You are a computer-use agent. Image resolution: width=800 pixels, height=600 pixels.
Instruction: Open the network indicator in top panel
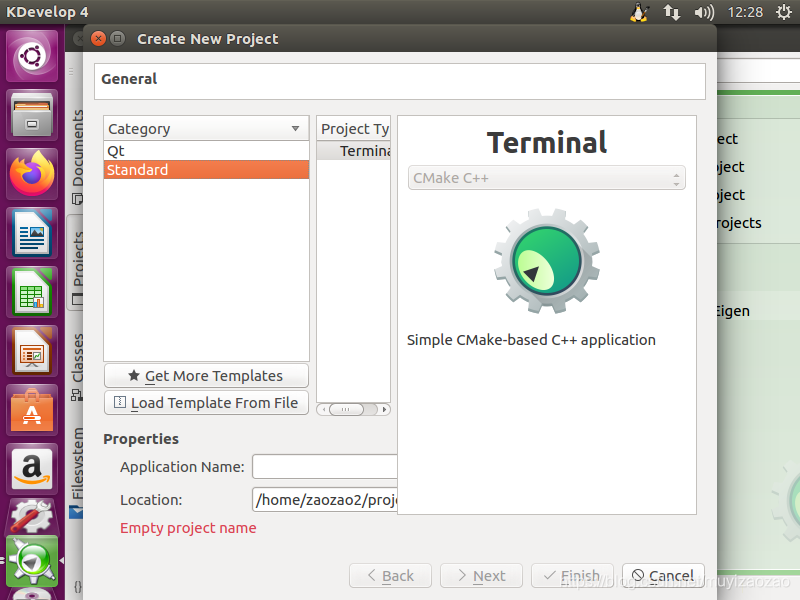[671, 12]
